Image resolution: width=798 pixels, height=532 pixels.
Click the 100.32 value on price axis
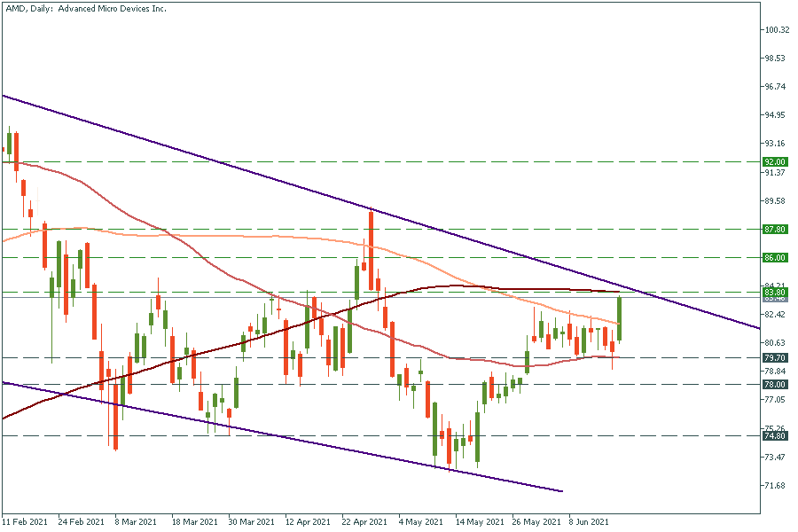(x=777, y=30)
